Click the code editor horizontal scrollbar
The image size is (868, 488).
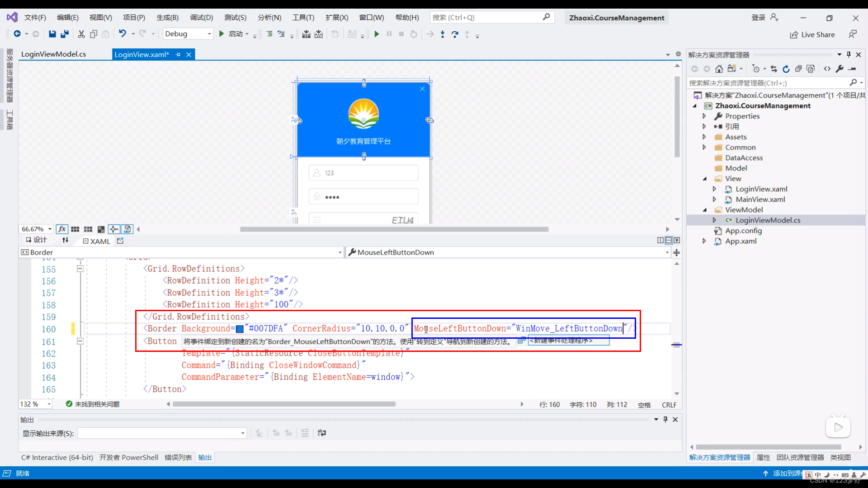pyautogui.click(x=284, y=404)
